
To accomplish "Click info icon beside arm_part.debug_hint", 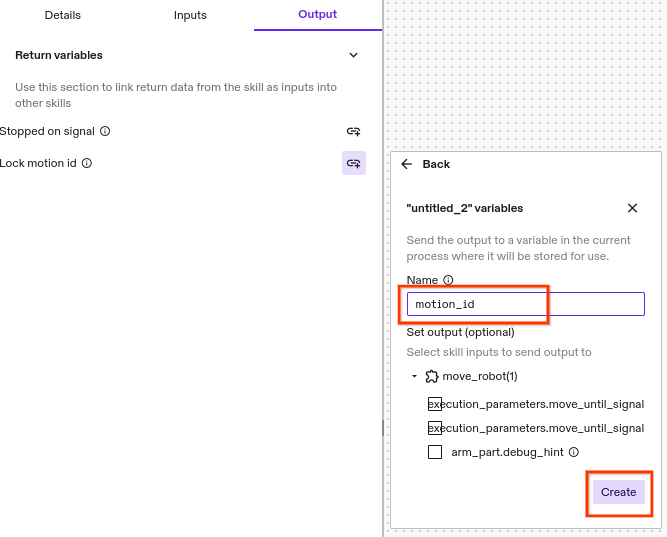I will [x=574, y=452].
